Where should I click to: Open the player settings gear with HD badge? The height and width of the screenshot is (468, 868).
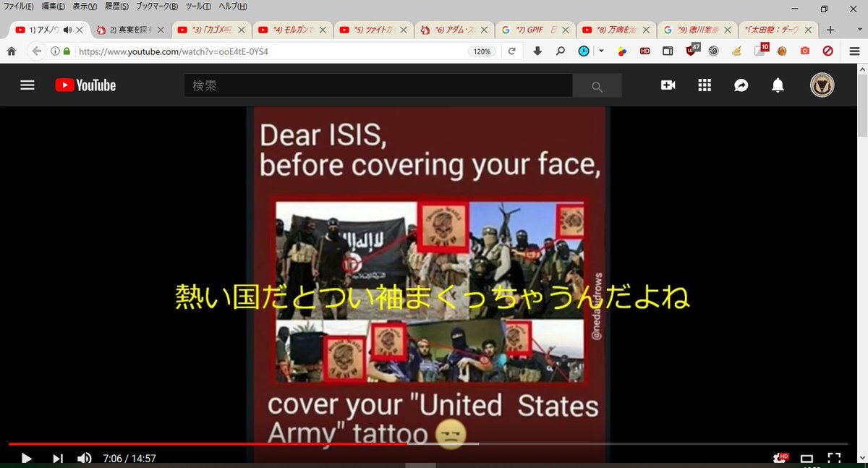pyautogui.click(x=780, y=458)
